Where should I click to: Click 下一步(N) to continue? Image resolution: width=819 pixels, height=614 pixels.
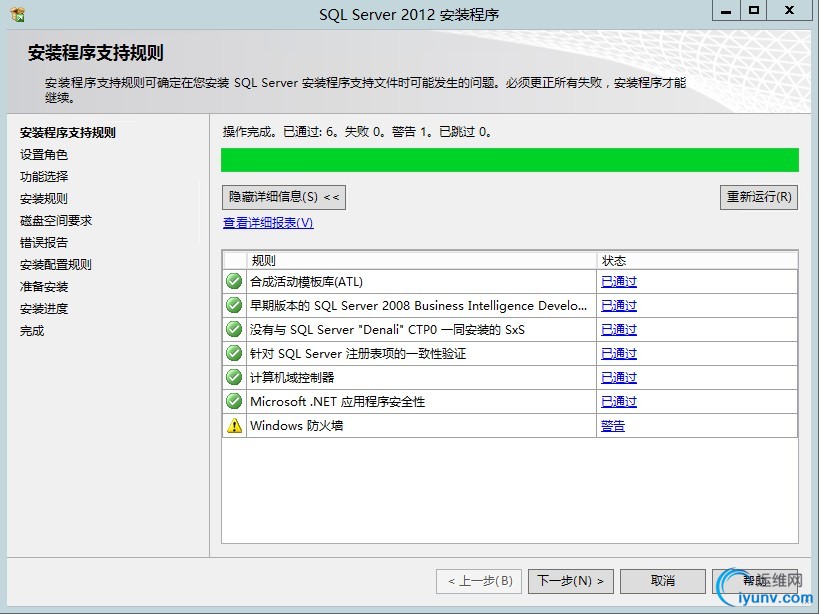pos(571,581)
